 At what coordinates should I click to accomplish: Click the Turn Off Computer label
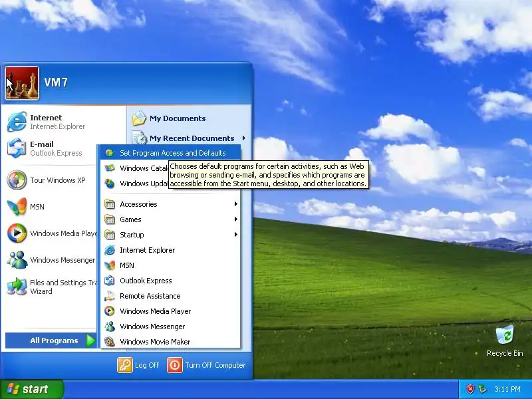tap(215, 365)
